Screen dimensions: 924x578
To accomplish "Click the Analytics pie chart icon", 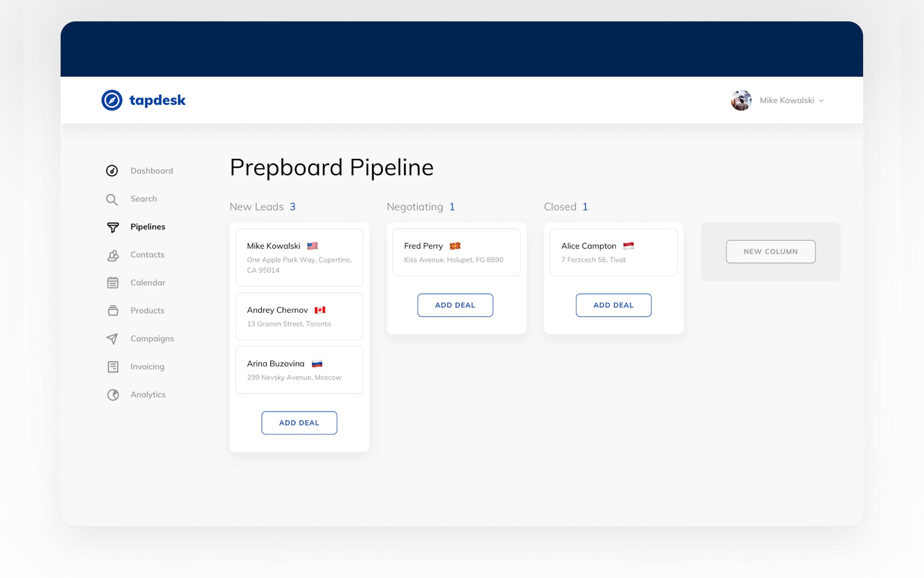I will point(113,395).
